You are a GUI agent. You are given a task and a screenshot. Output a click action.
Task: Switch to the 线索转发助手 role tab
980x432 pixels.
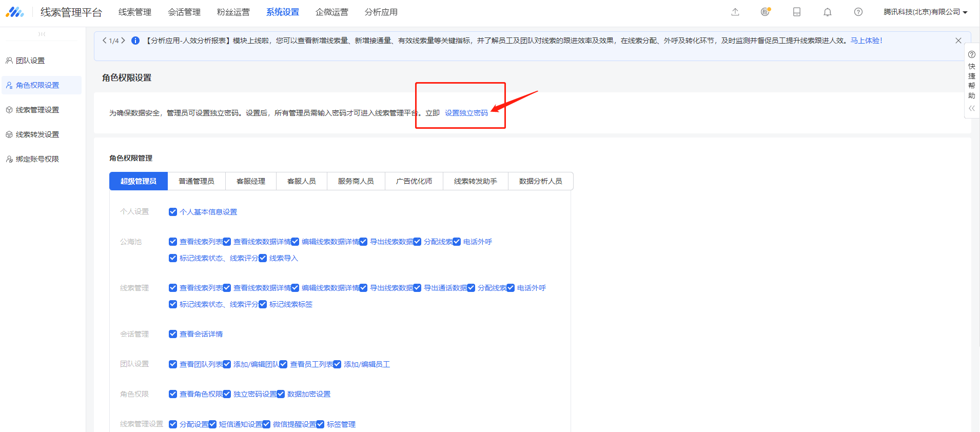(476, 181)
